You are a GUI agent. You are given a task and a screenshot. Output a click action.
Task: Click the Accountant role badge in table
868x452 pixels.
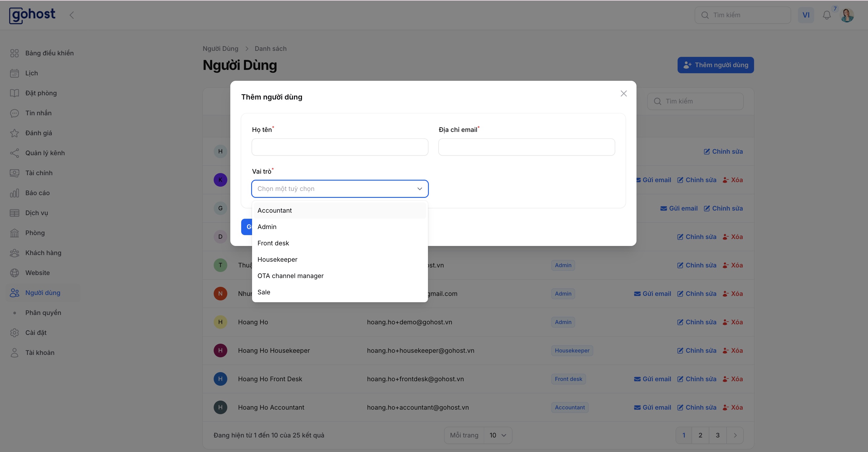[x=570, y=408]
